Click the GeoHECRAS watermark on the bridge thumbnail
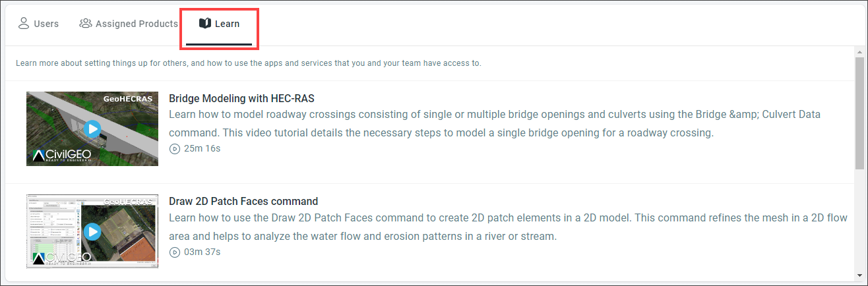Screen dimensions: 868x286 coord(127,99)
